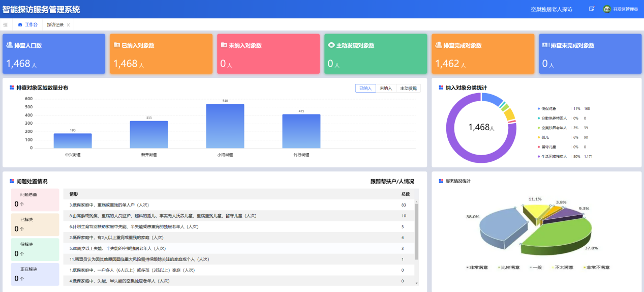Click the 小海街道 bar in chart
The width and height of the screenshot is (644, 292).
pyautogui.click(x=225, y=126)
